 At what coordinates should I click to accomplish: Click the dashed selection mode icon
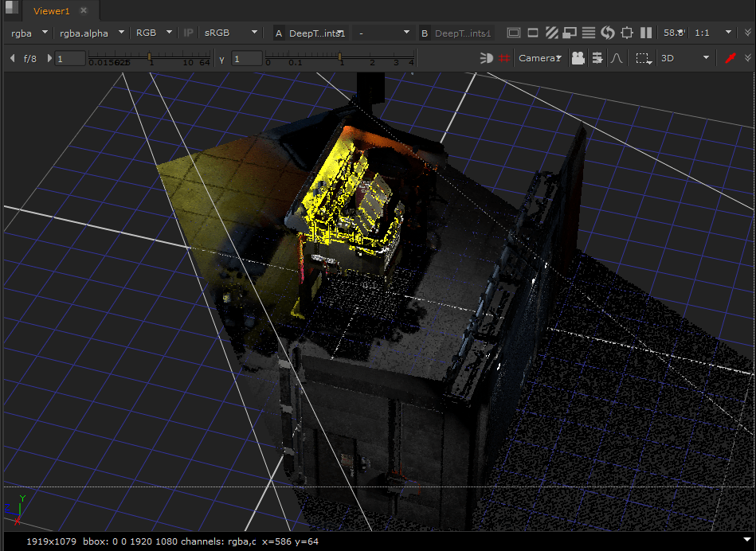pos(642,58)
